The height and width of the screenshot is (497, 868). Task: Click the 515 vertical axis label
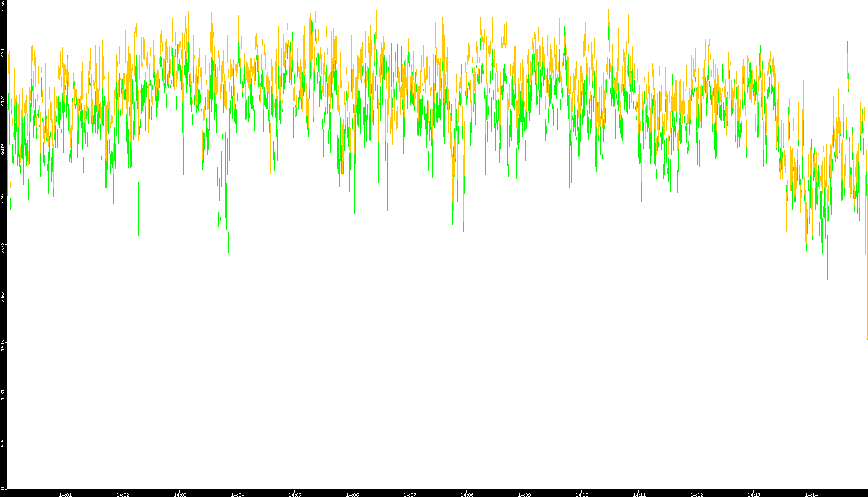(x=3, y=443)
